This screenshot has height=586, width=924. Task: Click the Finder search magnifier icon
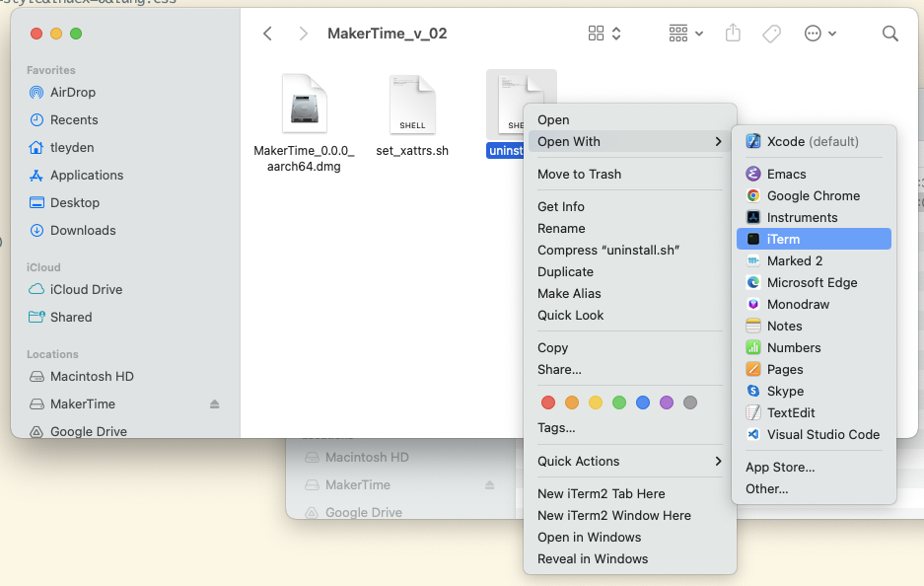(889, 34)
